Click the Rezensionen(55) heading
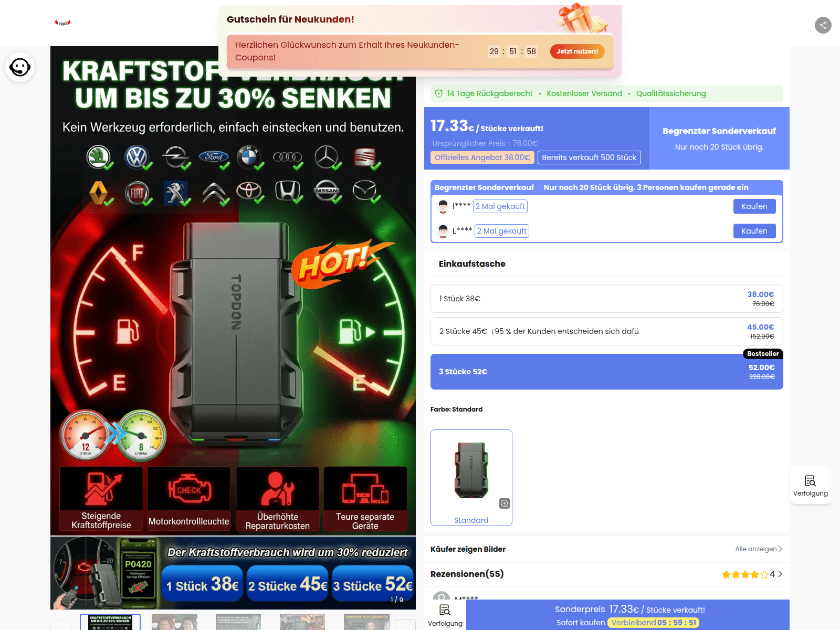 click(467, 574)
